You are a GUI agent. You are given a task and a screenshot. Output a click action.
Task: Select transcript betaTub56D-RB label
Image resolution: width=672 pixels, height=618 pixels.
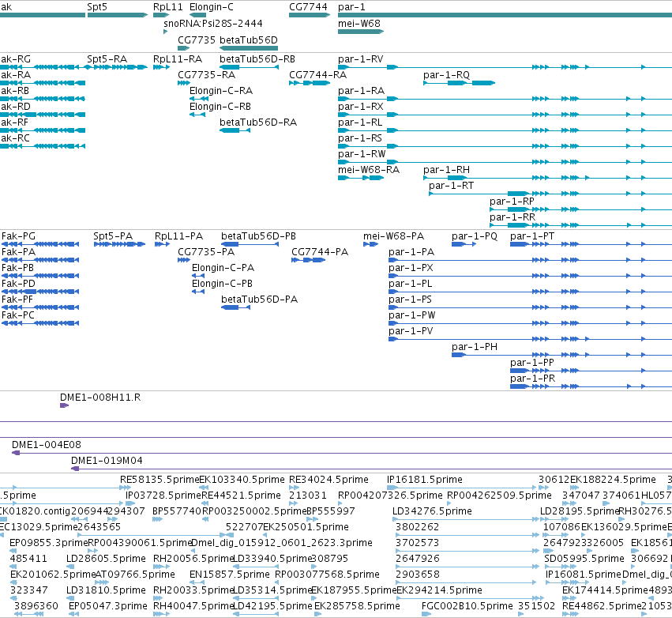(x=257, y=59)
